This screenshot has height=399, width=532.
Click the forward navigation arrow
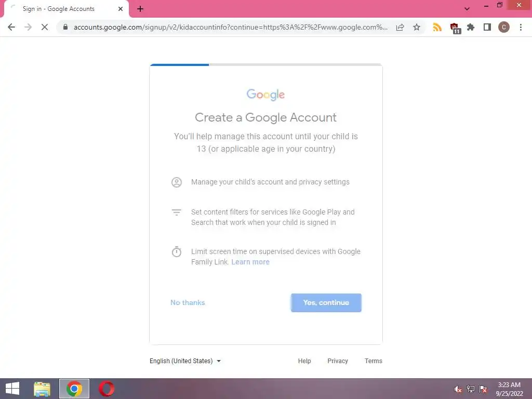(28, 27)
